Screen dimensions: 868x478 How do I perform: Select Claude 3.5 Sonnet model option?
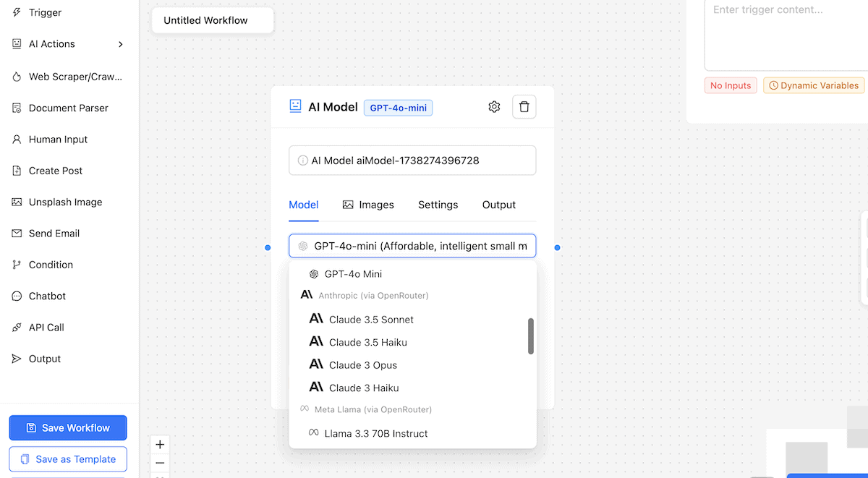click(412, 319)
